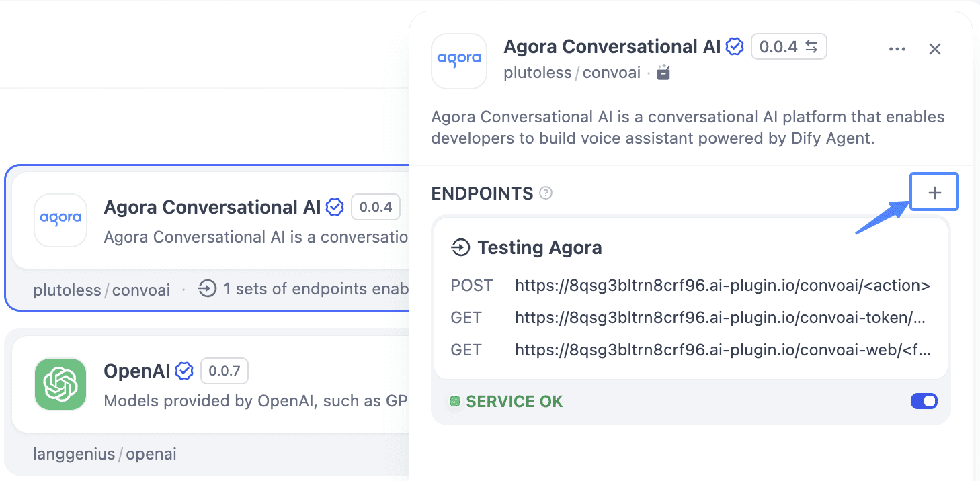The height and width of the screenshot is (481, 980).
Task: Click the verified badge beside panel title
Action: (735, 47)
